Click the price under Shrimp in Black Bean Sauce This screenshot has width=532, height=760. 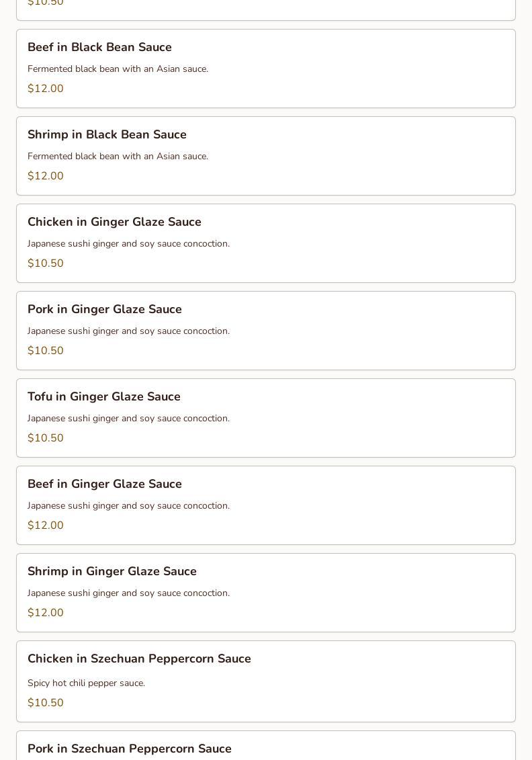(x=46, y=176)
